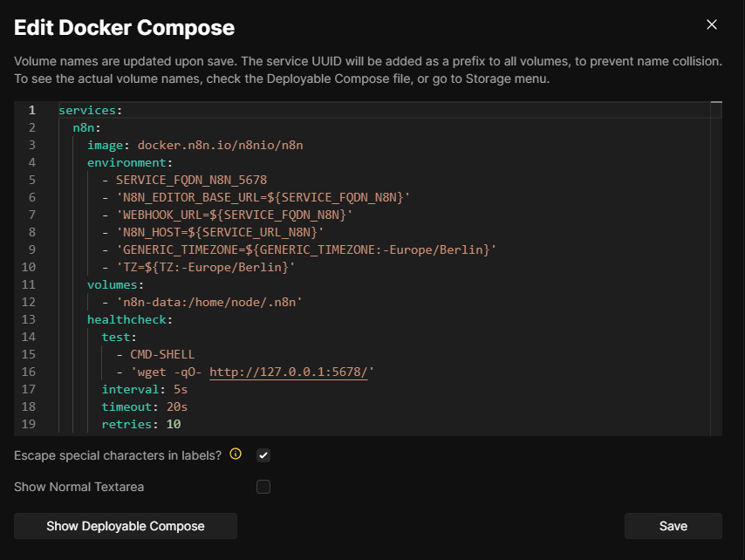Click the timeout value 20s

click(x=176, y=407)
